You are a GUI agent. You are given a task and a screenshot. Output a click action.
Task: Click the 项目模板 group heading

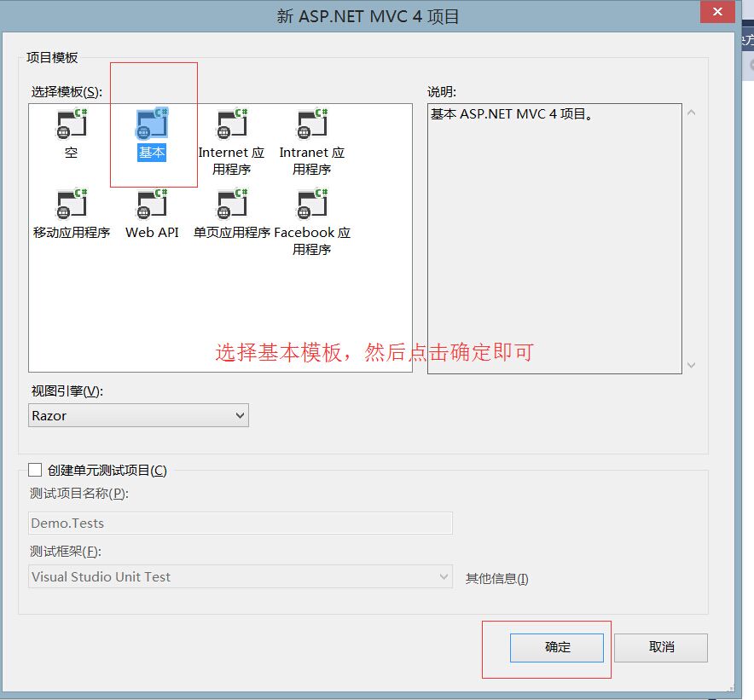coord(52,58)
